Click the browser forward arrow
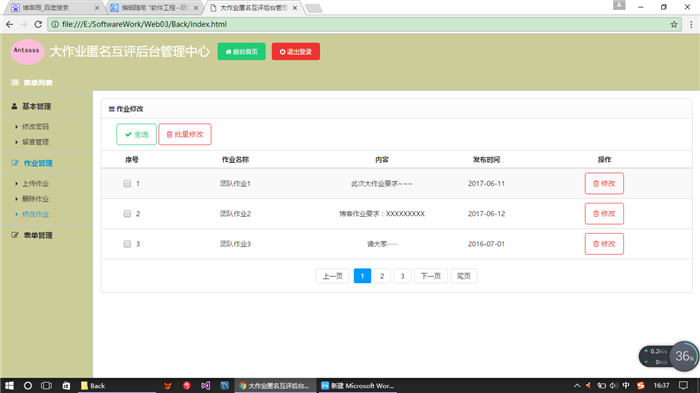The image size is (700, 393). [x=24, y=24]
